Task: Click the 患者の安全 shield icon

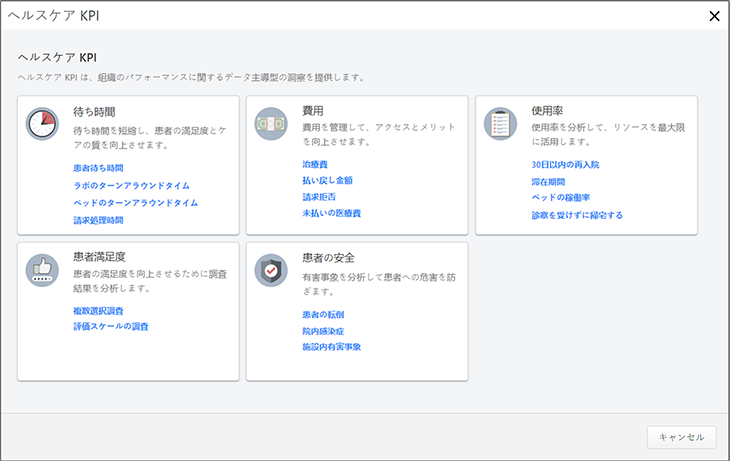Action: [271, 270]
